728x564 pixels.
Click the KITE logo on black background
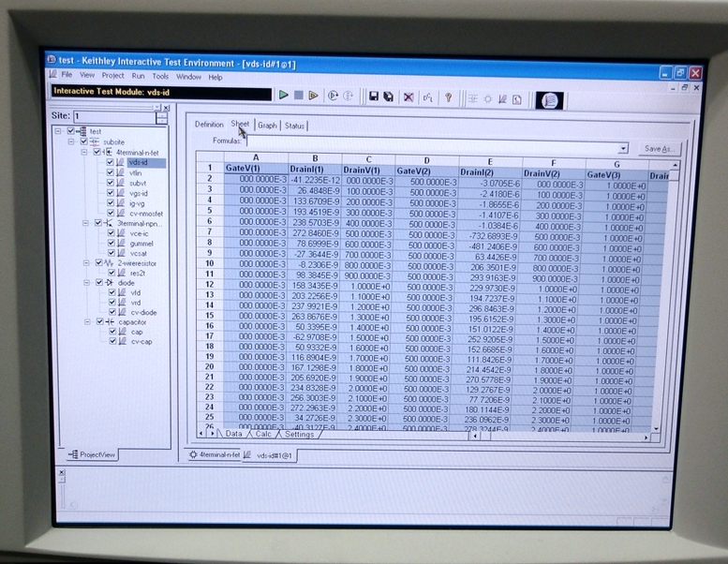pos(550,100)
